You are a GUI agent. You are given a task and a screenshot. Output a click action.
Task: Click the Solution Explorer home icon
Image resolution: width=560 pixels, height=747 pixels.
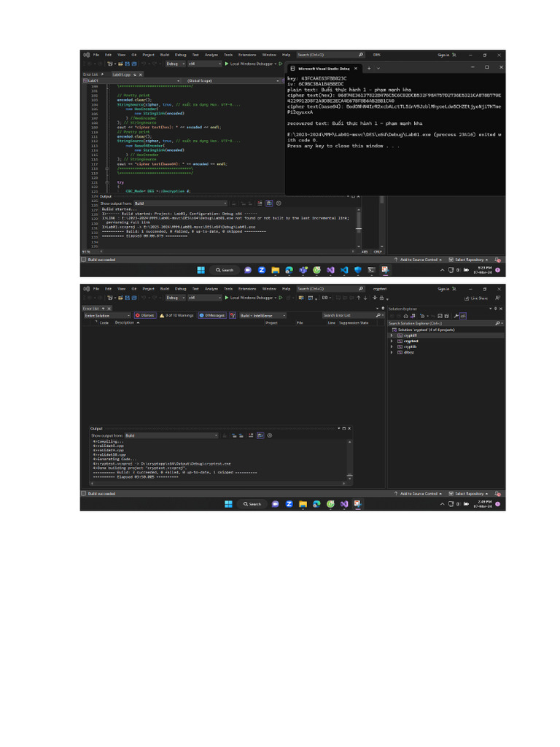tap(405, 316)
